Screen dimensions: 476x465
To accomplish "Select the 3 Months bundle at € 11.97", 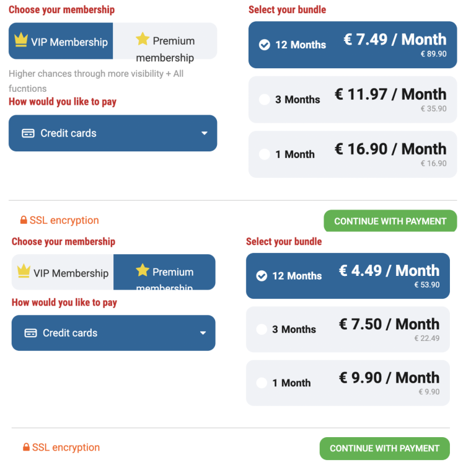I will [265, 99].
